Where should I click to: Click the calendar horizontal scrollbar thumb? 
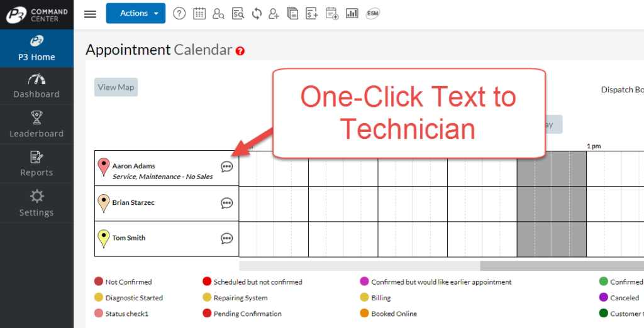[x=562, y=266]
